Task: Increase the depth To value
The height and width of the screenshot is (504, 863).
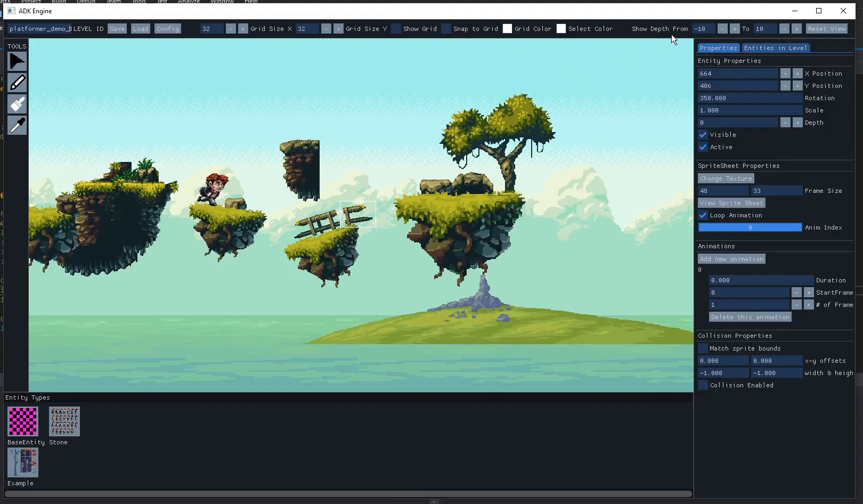Action: click(796, 29)
